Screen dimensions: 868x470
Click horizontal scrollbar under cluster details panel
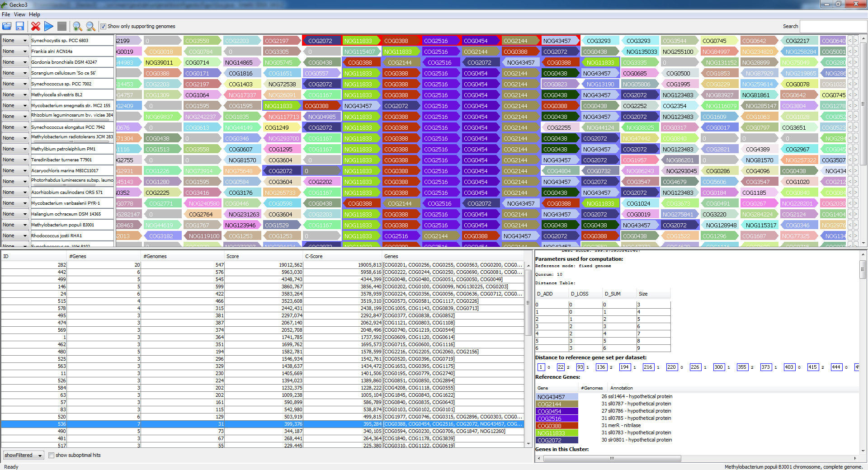point(612,458)
